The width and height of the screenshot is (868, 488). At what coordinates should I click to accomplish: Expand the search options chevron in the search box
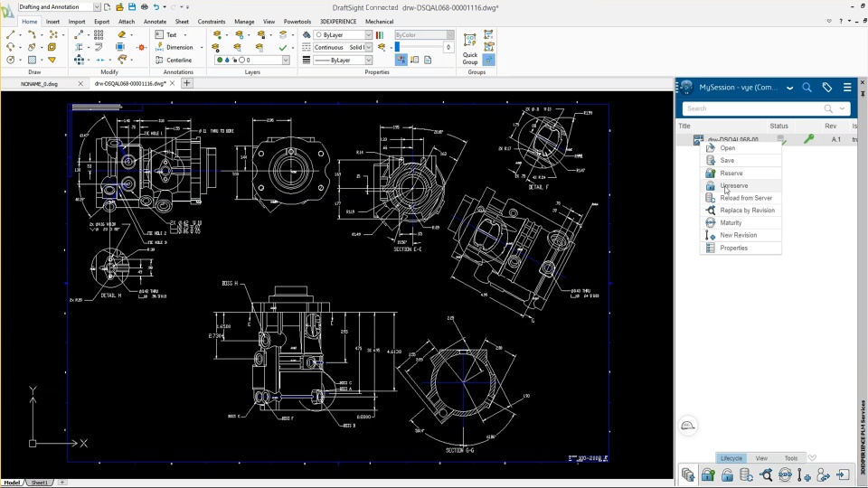842,108
